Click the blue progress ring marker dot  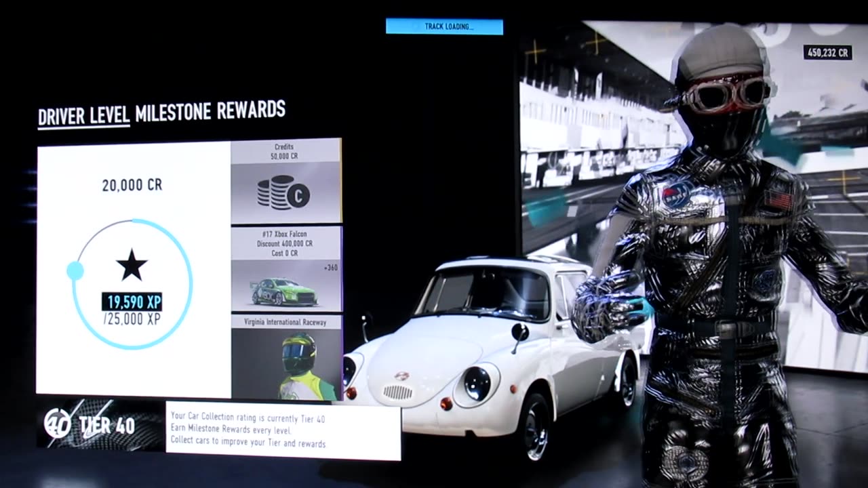75,271
